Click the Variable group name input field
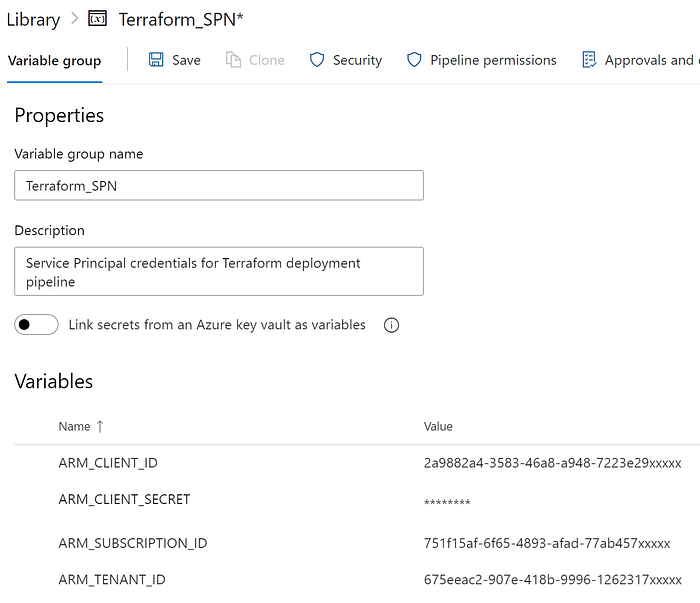This screenshot has height=603, width=700. click(x=219, y=185)
